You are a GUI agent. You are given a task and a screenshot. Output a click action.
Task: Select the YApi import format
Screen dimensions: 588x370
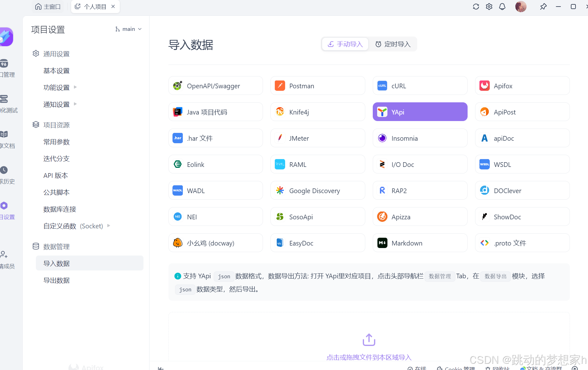420,112
